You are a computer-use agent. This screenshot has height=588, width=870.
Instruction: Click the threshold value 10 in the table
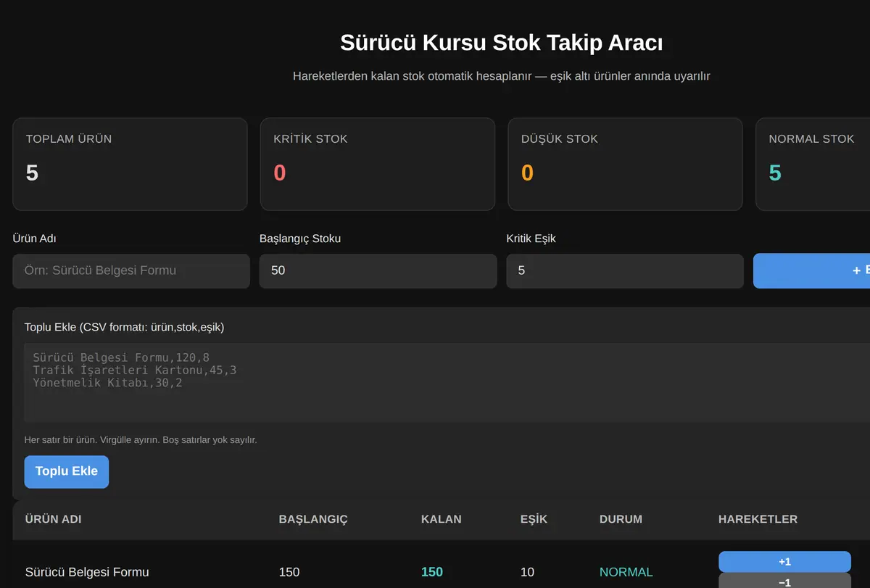click(527, 572)
